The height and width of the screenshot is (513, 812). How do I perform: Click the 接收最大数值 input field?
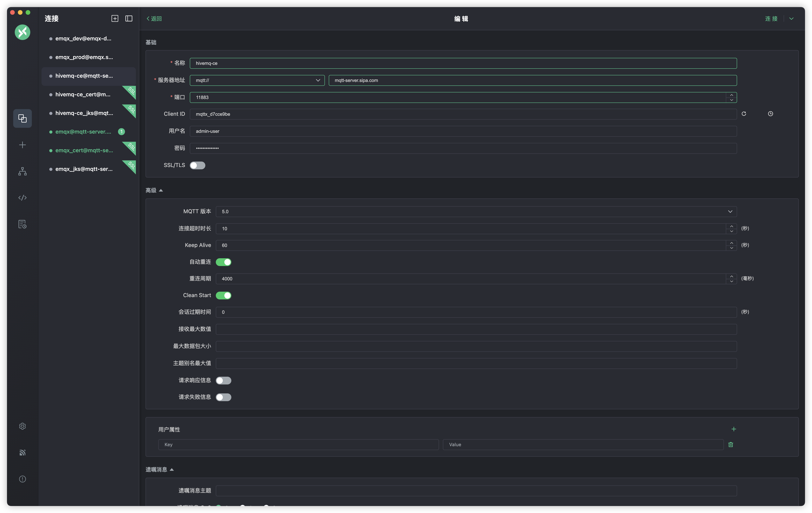coord(476,329)
